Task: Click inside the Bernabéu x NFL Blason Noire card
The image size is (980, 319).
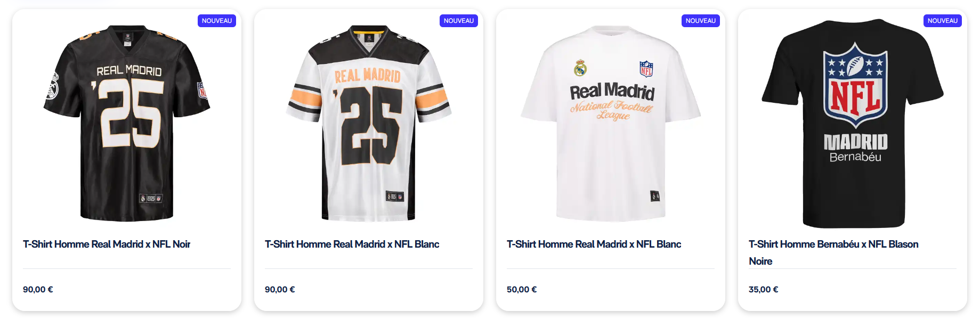Action: pyautogui.click(x=852, y=160)
